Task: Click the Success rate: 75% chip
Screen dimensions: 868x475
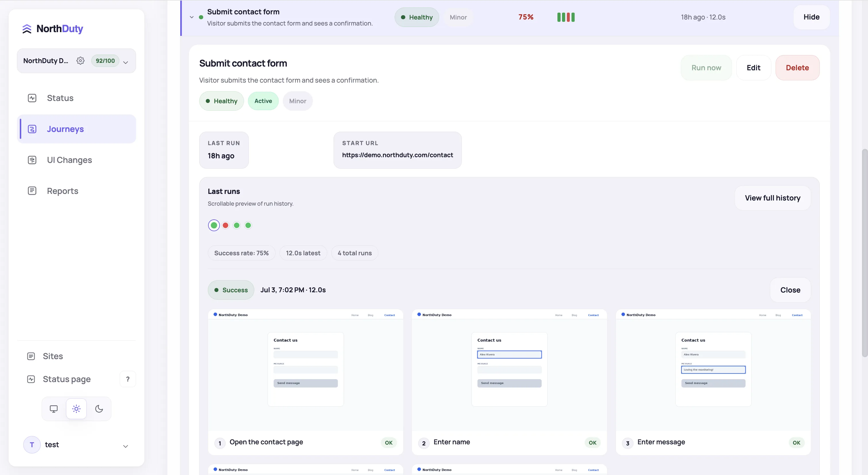Action: pyautogui.click(x=241, y=253)
